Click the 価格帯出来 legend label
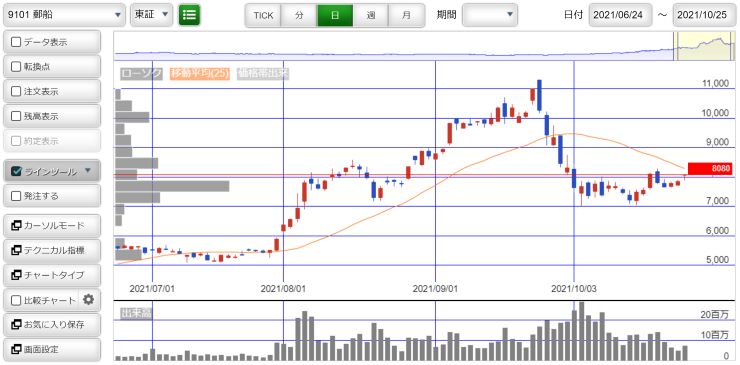 tap(263, 74)
